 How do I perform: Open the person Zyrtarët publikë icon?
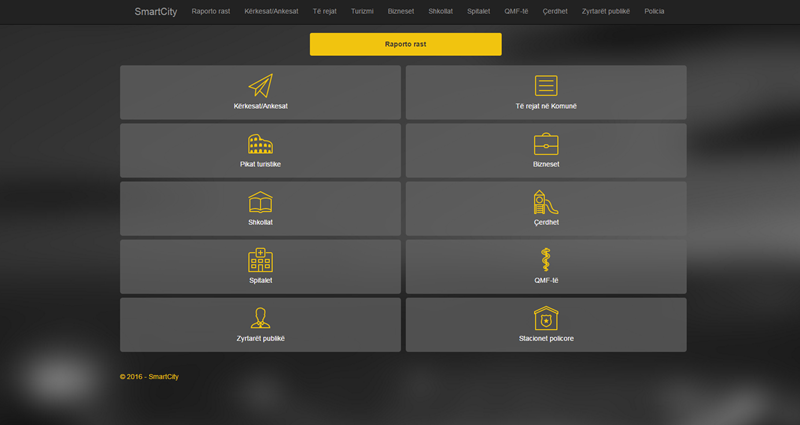pyautogui.click(x=260, y=318)
